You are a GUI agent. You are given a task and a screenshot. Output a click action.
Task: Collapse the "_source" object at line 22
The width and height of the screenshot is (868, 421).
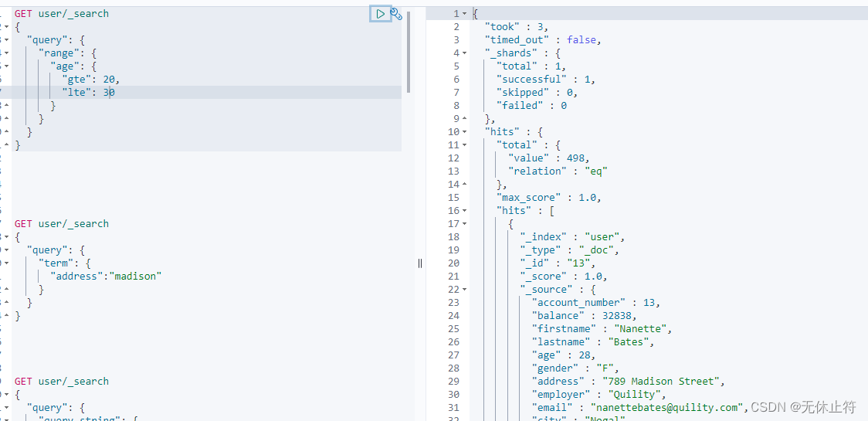465,290
